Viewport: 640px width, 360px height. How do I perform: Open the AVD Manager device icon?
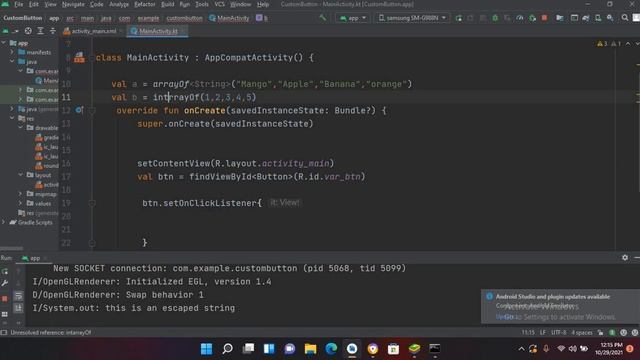pyautogui.click(x=598, y=18)
